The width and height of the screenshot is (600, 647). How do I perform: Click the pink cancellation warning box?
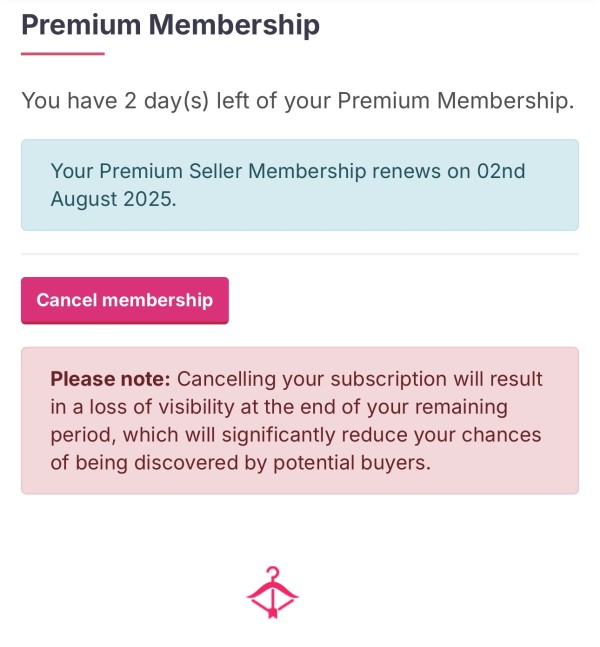(x=300, y=420)
